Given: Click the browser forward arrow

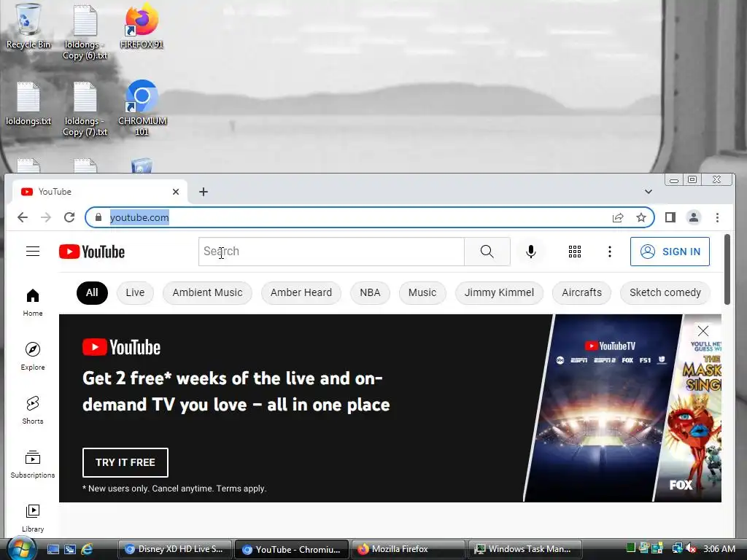Looking at the screenshot, I should 46,217.
